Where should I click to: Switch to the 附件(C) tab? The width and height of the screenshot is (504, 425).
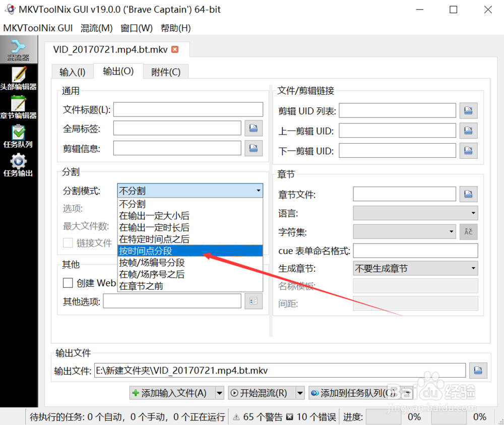pyautogui.click(x=166, y=72)
